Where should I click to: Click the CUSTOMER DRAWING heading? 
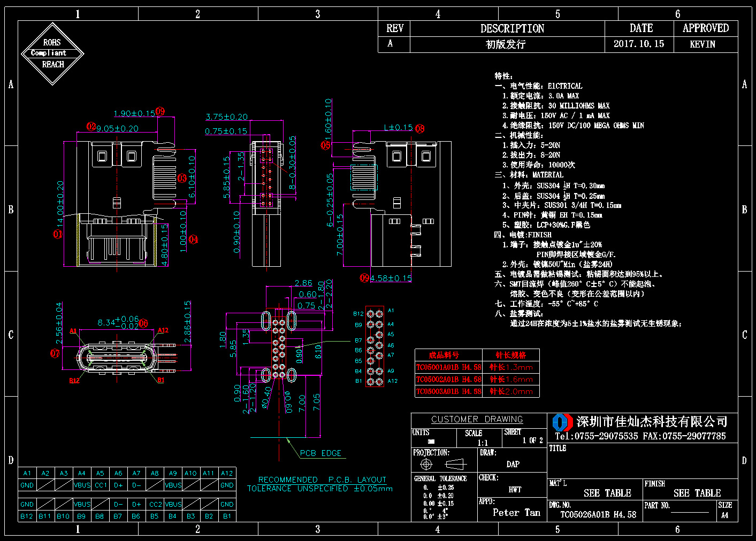pyautogui.click(x=477, y=419)
